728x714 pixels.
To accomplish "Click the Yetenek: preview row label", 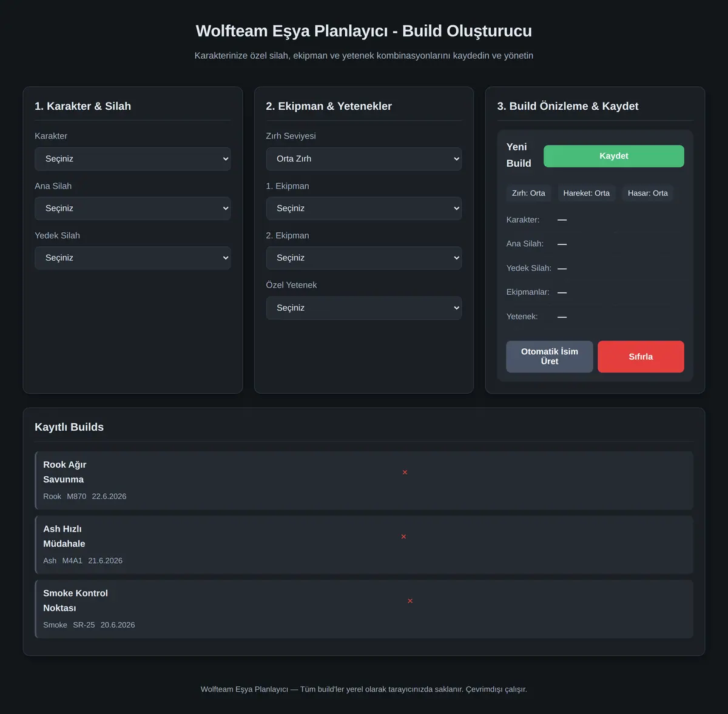I will coord(522,317).
